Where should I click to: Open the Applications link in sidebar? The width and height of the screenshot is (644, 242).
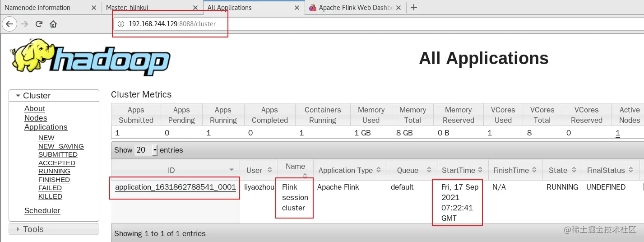pyautogui.click(x=46, y=127)
